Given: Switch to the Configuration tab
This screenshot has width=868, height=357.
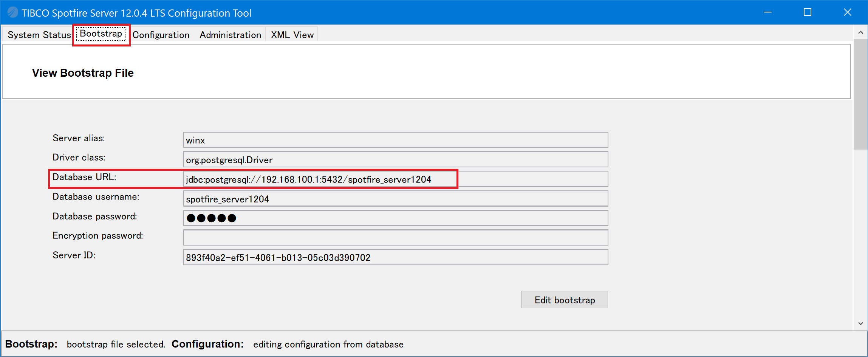Looking at the screenshot, I should point(161,35).
